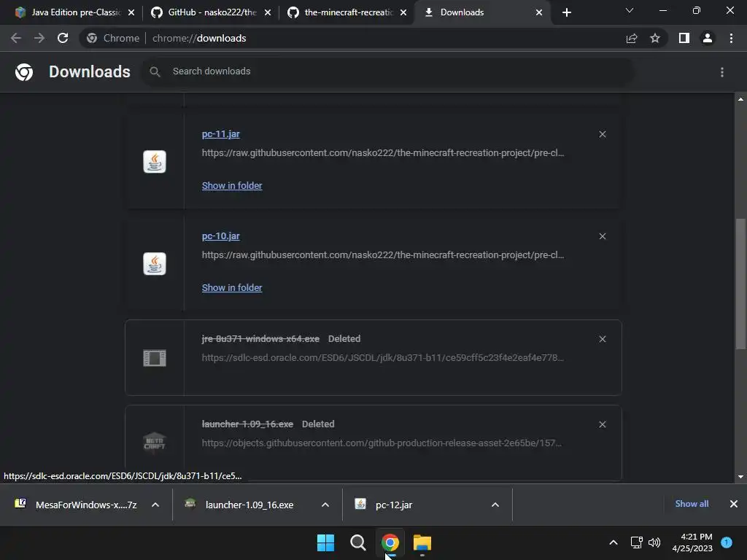Open the tab search chevron
This screenshot has height=560, width=747.
[x=630, y=10]
